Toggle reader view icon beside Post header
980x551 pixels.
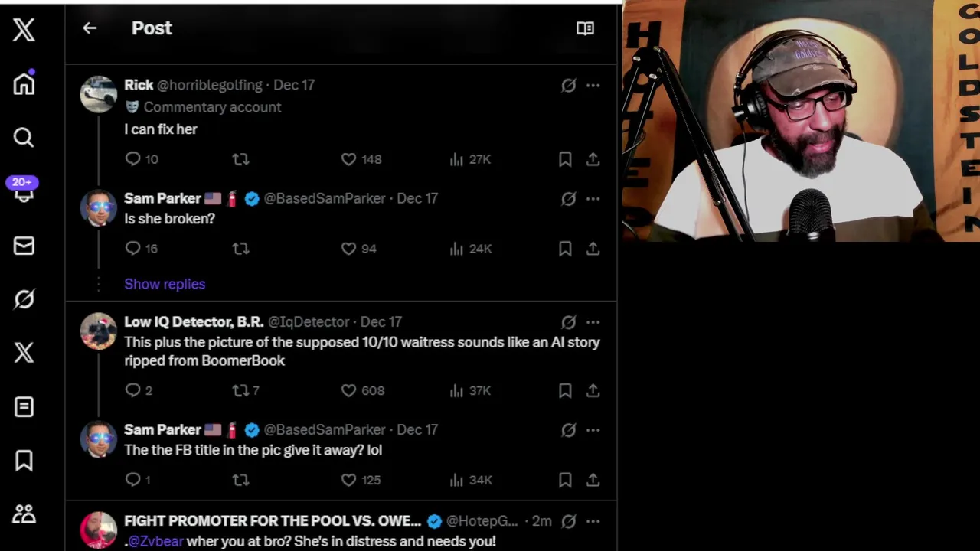tap(585, 28)
